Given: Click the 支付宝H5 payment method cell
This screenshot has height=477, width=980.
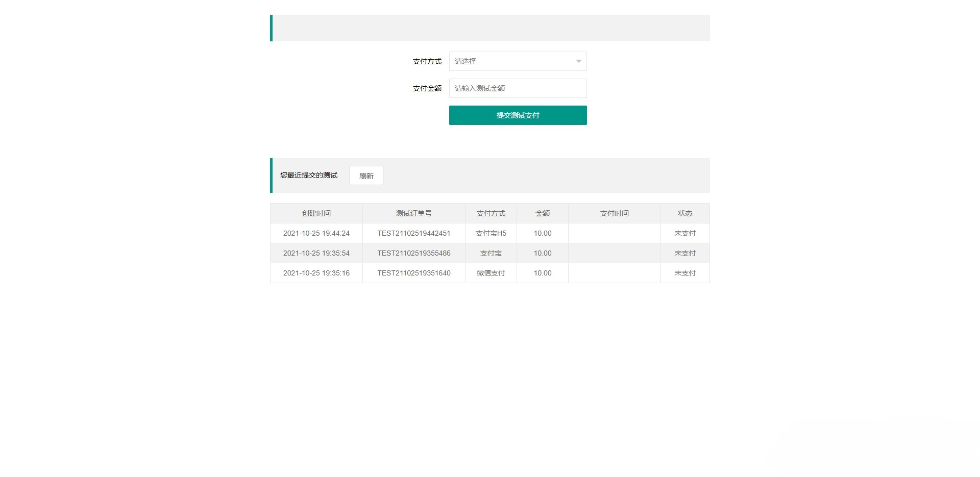Looking at the screenshot, I should pos(491,233).
